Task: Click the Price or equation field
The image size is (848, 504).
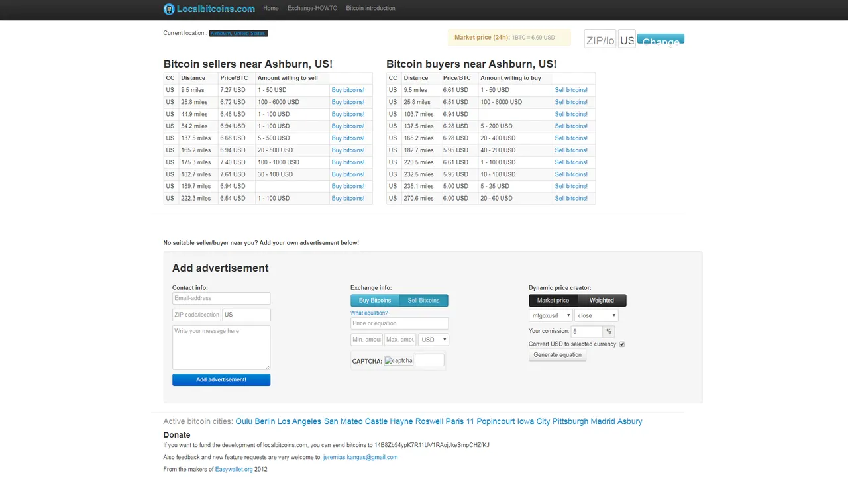Action: click(399, 324)
